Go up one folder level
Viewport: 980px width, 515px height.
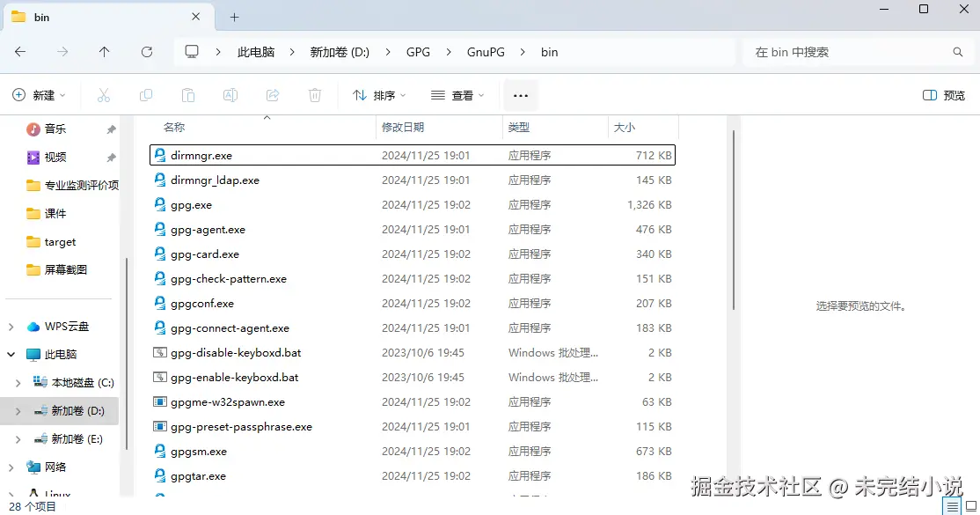(105, 52)
